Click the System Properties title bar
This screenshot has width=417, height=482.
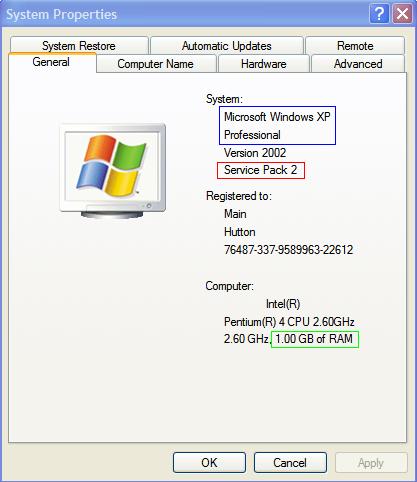click(x=187, y=14)
